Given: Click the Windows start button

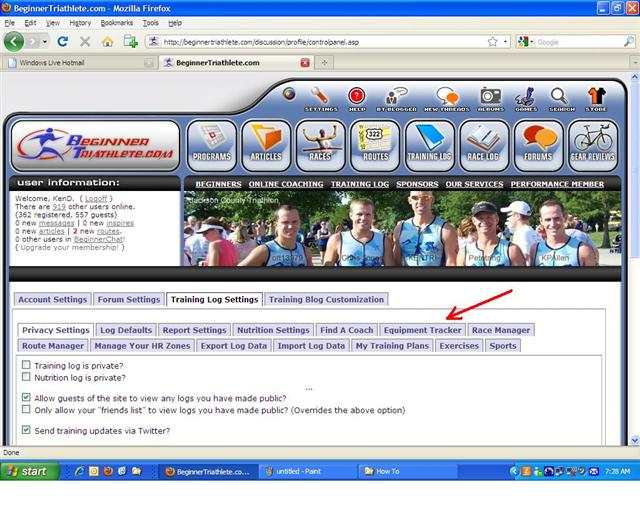Looking at the screenshot, I should (29, 471).
